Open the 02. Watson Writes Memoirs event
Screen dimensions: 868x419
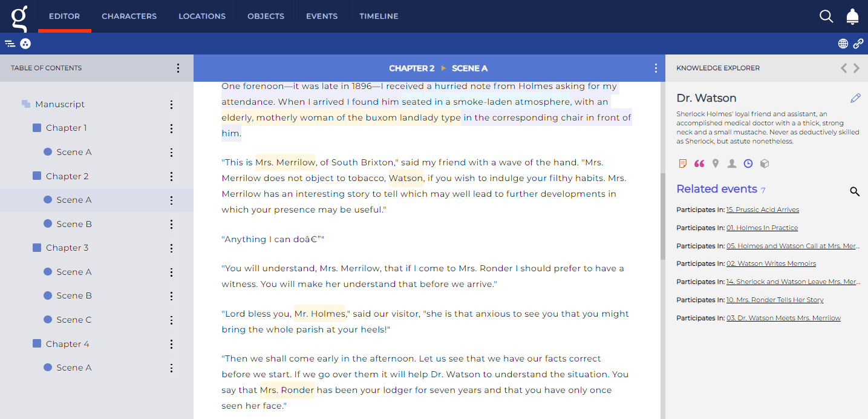pos(771,263)
